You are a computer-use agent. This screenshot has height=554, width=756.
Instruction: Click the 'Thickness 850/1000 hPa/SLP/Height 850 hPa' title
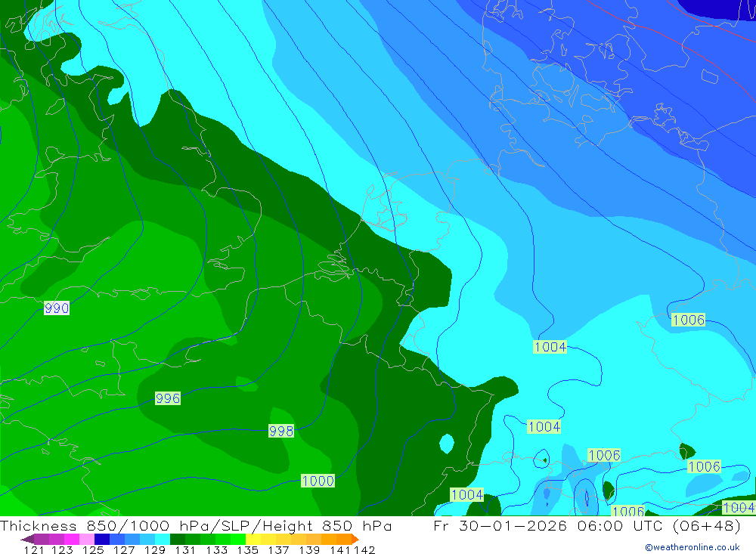tap(197, 525)
